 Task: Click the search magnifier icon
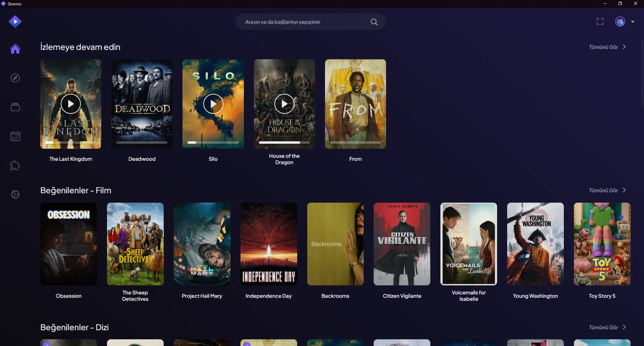pos(374,22)
